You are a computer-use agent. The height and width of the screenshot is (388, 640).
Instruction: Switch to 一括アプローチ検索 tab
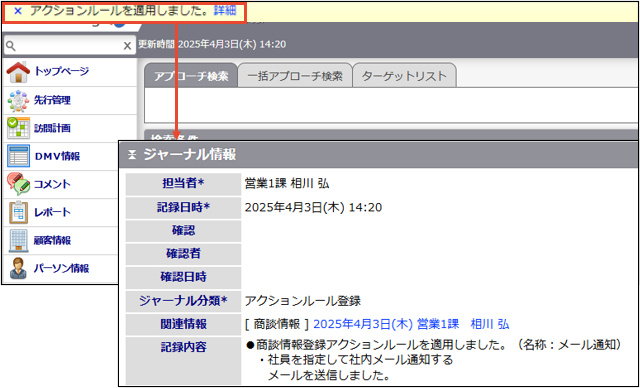[x=295, y=76]
